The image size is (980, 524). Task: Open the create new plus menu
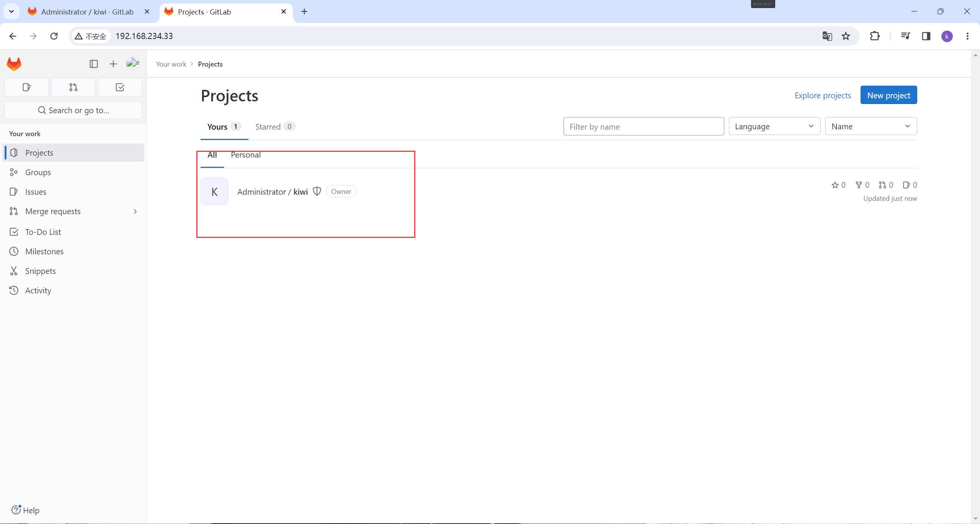pyautogui.click(x=113, y=64)
